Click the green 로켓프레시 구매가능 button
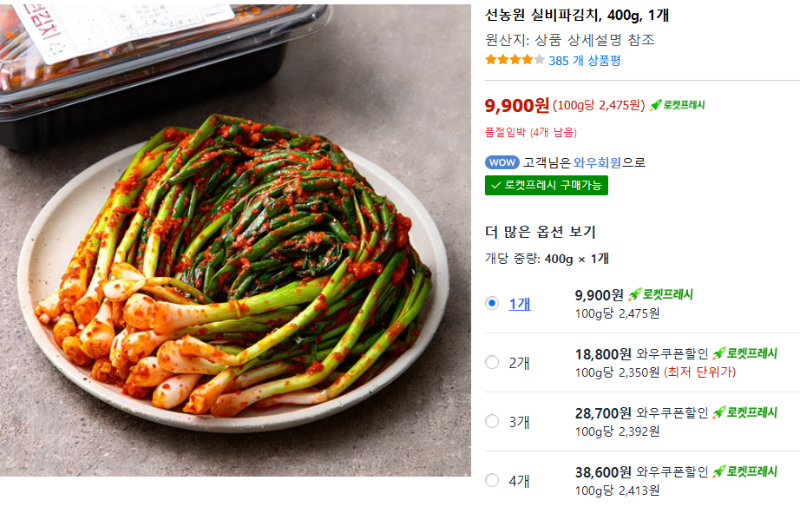The image size is (800, 507). click(546, 185)
